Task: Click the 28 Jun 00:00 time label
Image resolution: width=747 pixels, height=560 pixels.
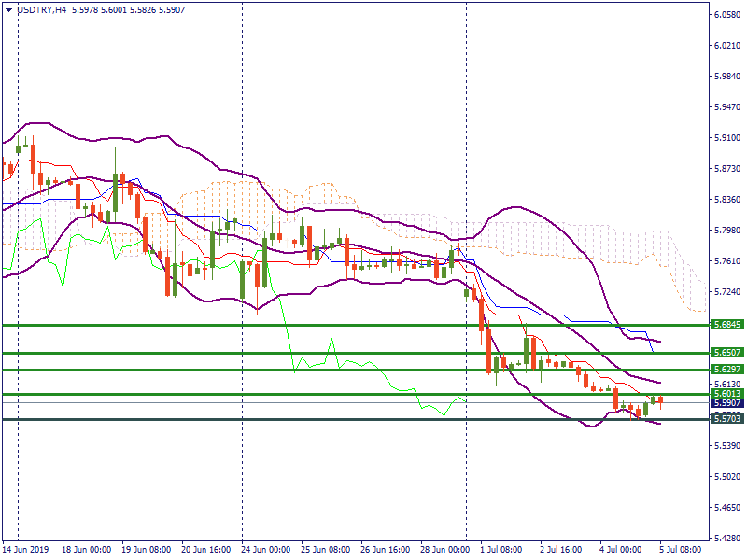Action: coord(442,550)
